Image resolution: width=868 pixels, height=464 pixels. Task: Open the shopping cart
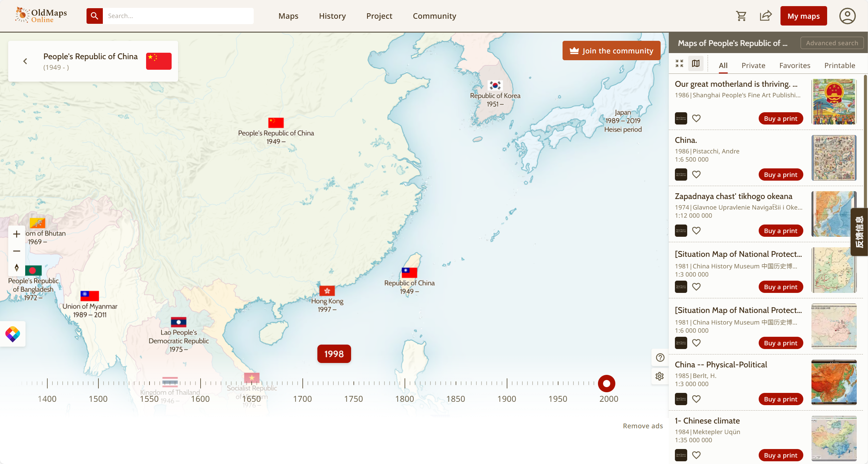tap(741, 16)
